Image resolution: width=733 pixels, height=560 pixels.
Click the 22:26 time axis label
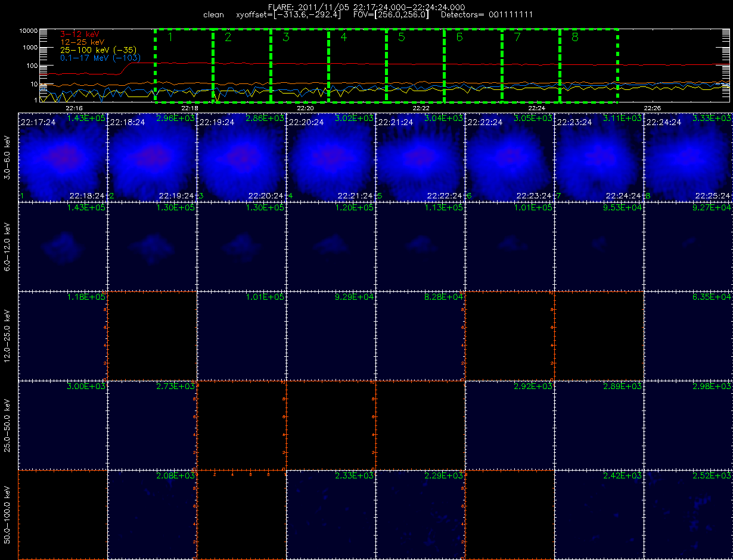652,108
